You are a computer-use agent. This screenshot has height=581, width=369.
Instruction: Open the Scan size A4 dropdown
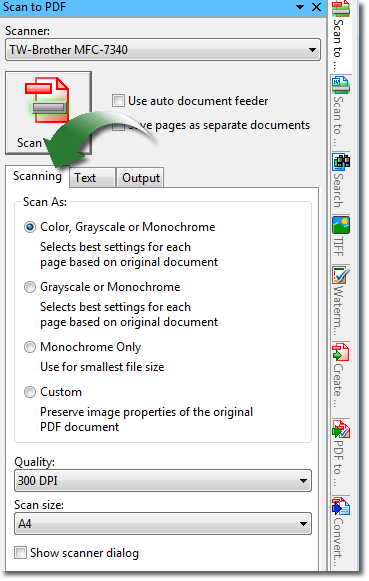163,524
